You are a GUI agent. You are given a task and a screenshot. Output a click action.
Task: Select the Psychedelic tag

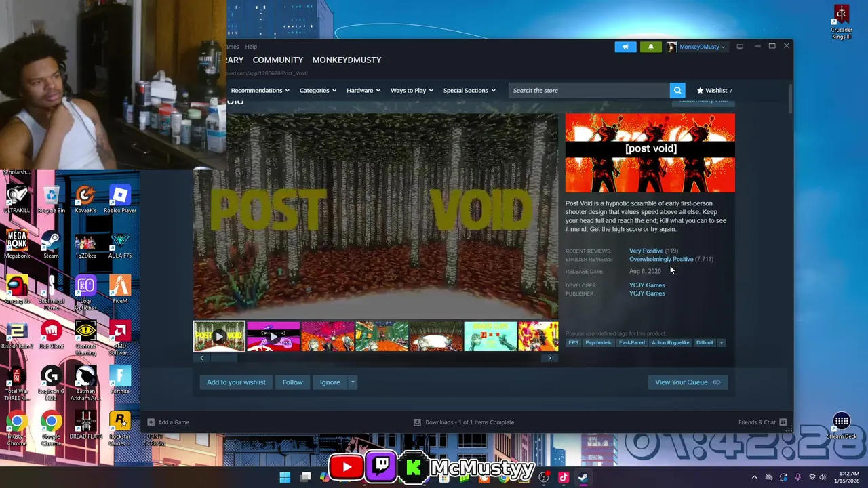[x=598, y=343]
